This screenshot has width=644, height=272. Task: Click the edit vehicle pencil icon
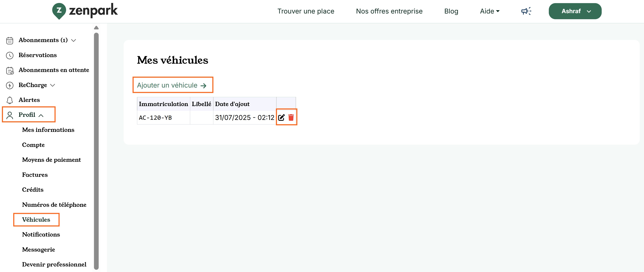281,117
